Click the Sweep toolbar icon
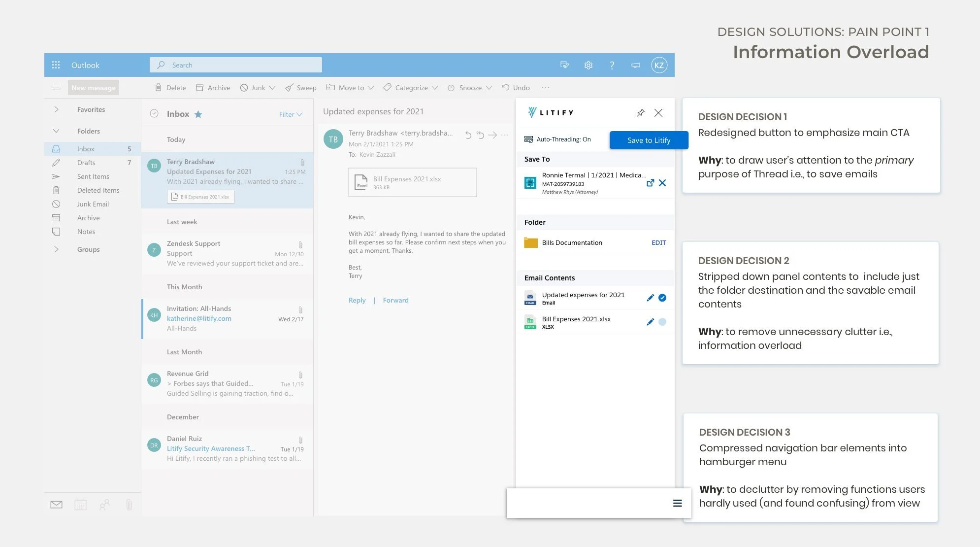This screenshot has width=980, height=547. point(289,88)
